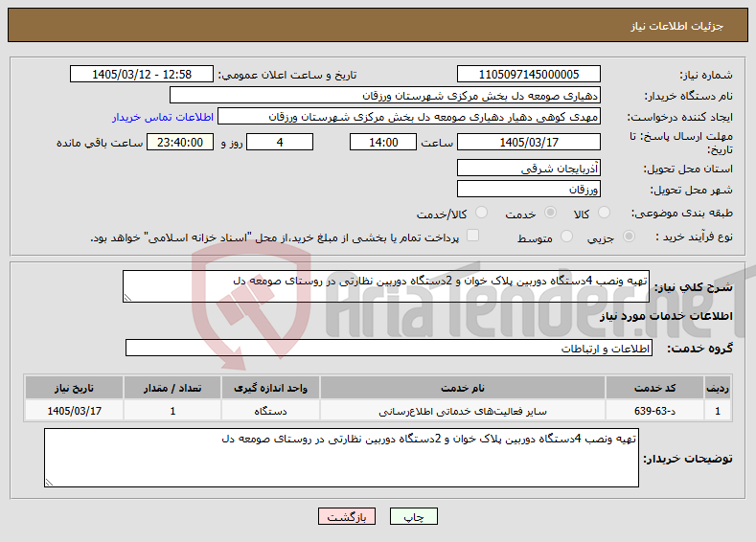Click the remaining days field 4
Image resolution: width=756 pixels, height=542 pixels.
(280, 142)
